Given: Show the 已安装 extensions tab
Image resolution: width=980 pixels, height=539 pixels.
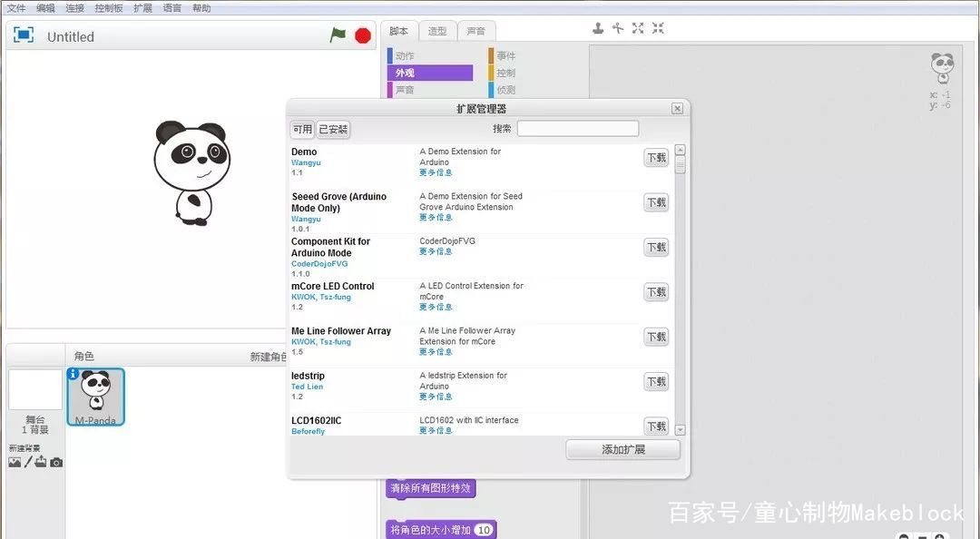Looking at the screenshot, I should point(333,130).
